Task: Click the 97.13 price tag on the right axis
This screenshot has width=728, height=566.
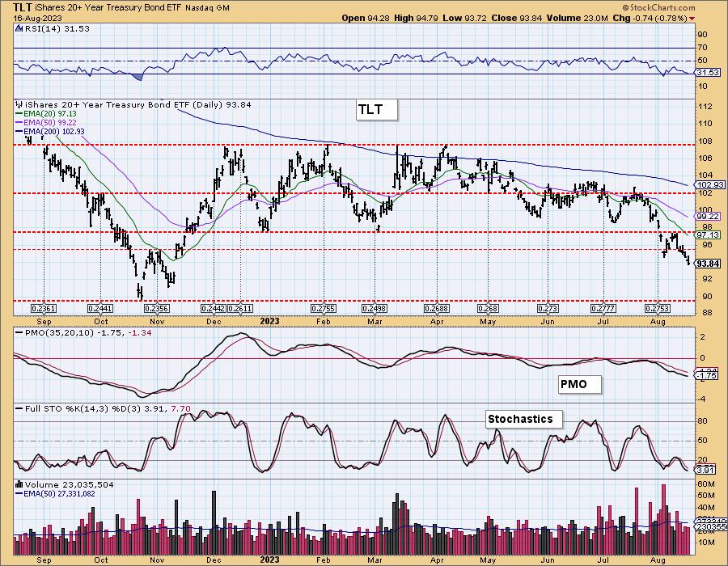Action: point(708,235)
